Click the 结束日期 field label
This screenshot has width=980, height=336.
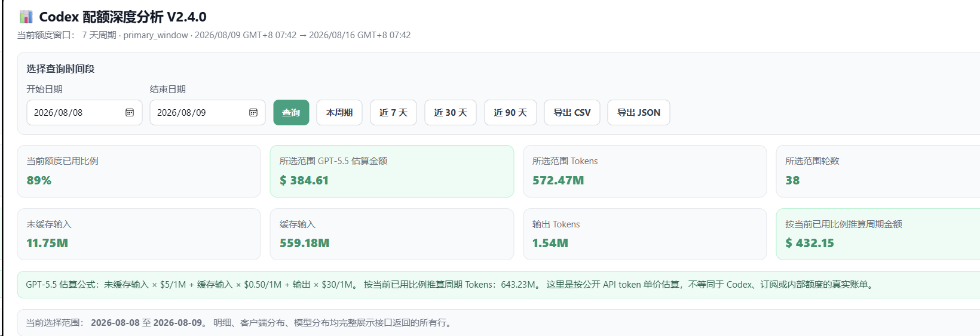tap(167, 89)
